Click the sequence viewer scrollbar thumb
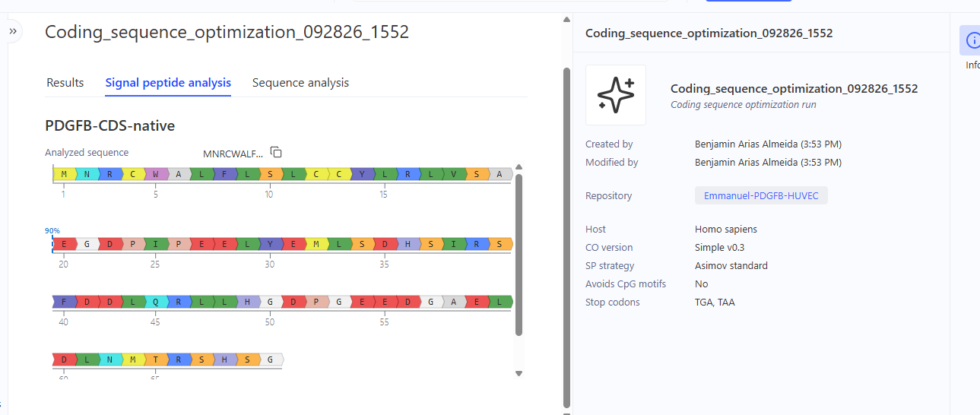The width and height of the screenshot is (980, 415). coord(519,255)
